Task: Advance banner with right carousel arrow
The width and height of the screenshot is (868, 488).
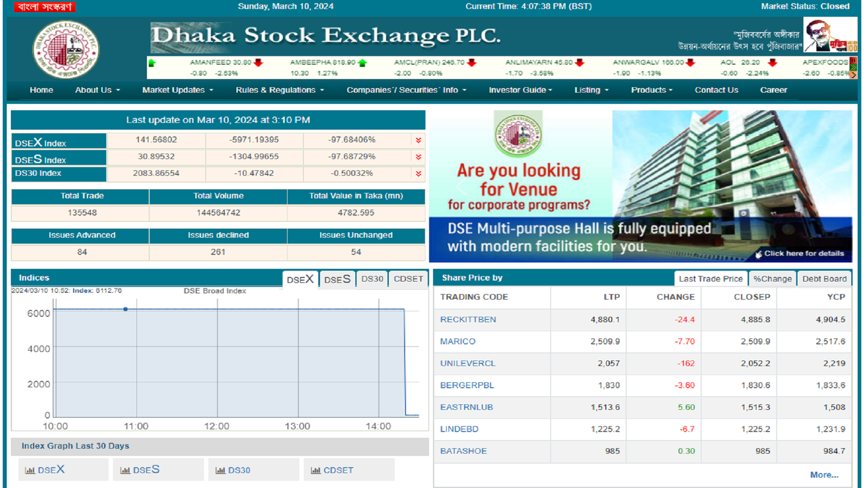Action: 821,188
